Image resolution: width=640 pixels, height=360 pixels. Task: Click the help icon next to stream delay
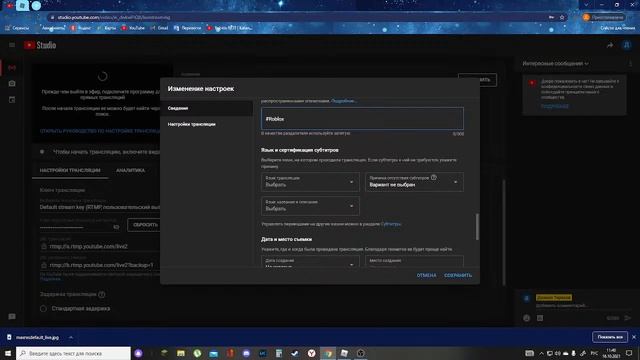tap(102, 294)
